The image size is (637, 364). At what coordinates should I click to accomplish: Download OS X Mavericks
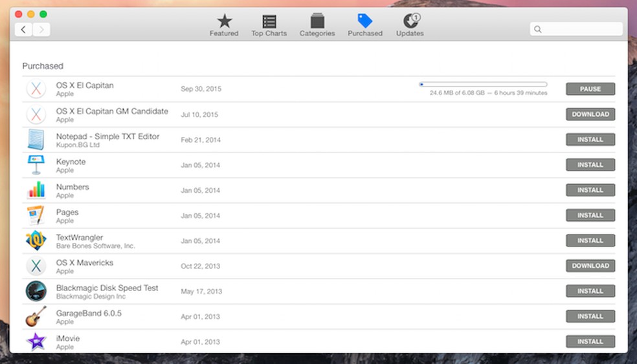[x=590, y=266]
